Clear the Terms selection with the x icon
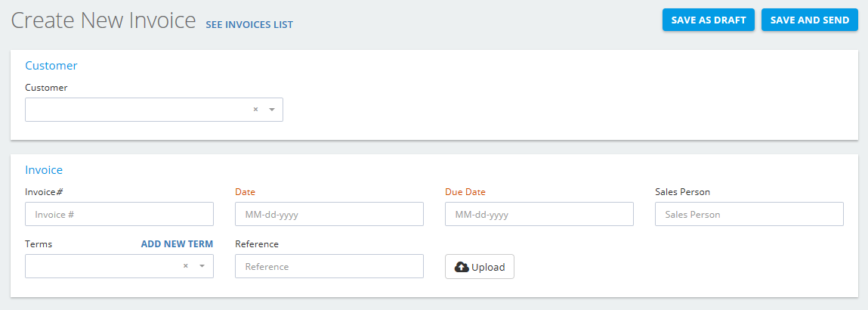The height and width of the screenshot is (310, 868). [186, 266]
